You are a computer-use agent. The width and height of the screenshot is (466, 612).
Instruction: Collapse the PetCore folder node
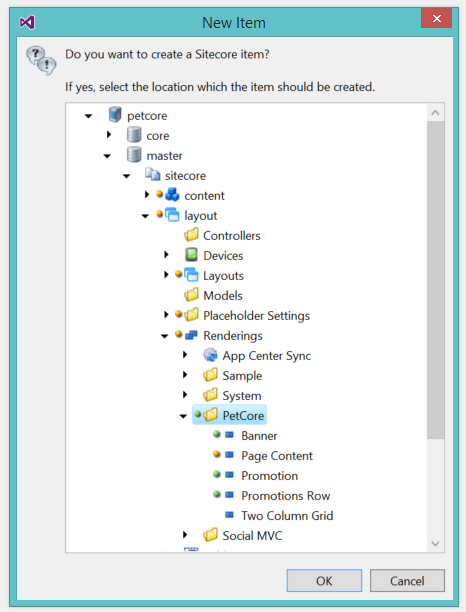click(183, 416)
